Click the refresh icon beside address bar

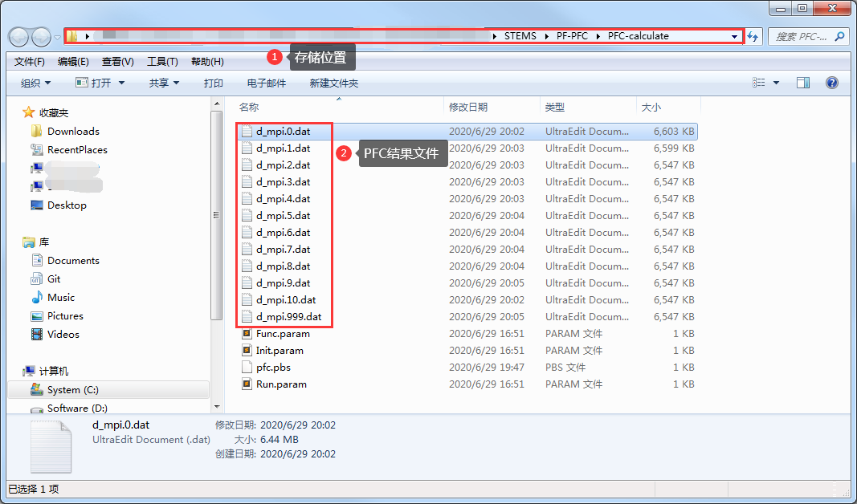click(753, 37)
